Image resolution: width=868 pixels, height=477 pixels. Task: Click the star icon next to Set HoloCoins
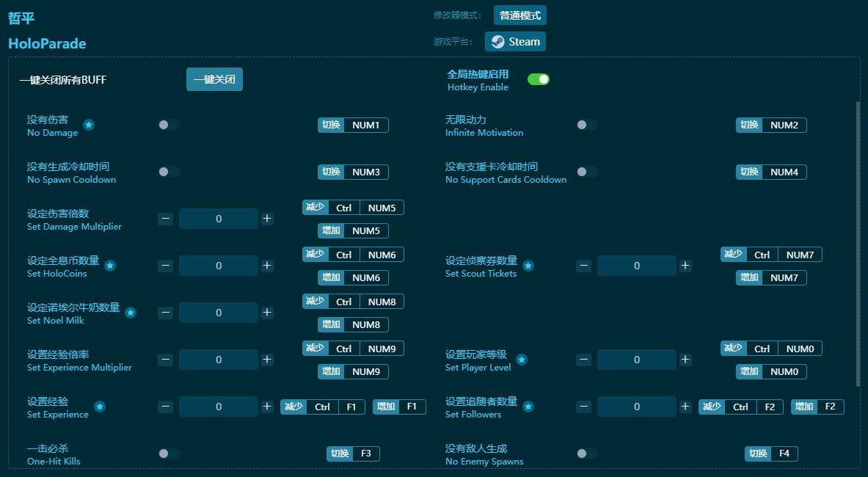point(110,266)
